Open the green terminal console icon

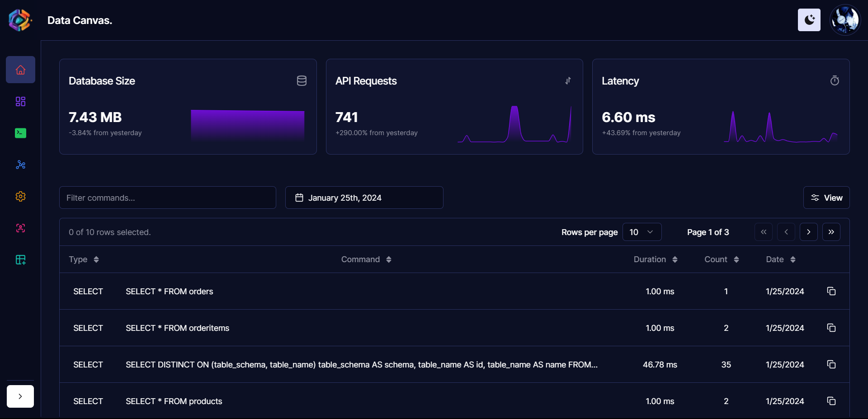[20, 133]
